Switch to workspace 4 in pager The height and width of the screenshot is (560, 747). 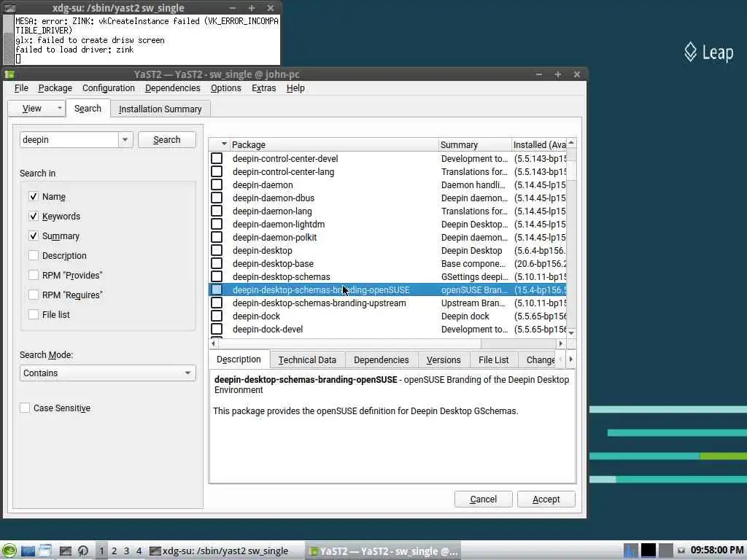pos(139,551)
